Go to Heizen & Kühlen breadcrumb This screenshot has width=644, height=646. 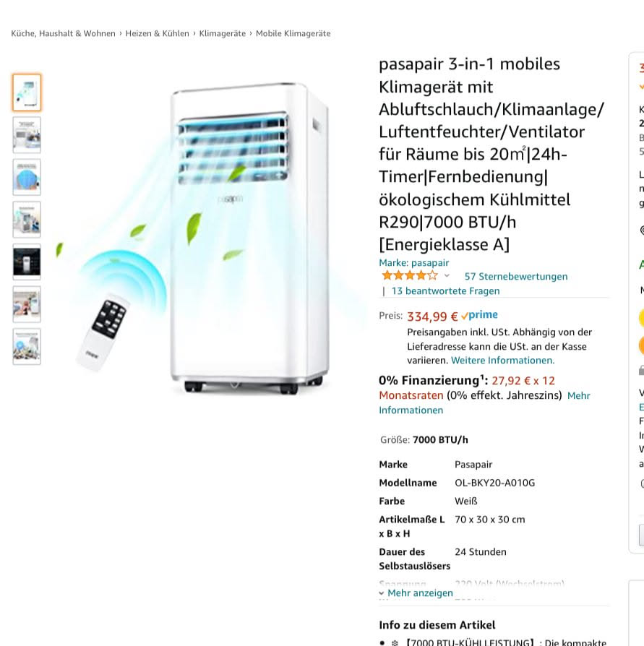157,33
